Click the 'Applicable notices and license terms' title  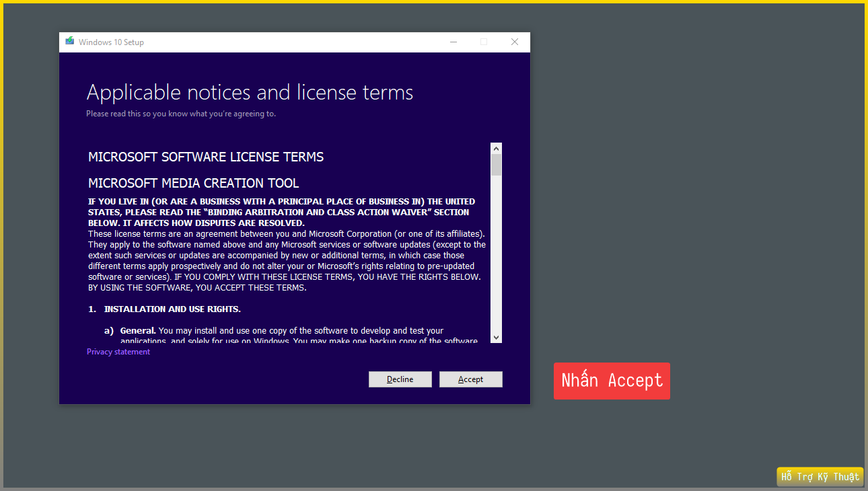(x=250, y=92)
